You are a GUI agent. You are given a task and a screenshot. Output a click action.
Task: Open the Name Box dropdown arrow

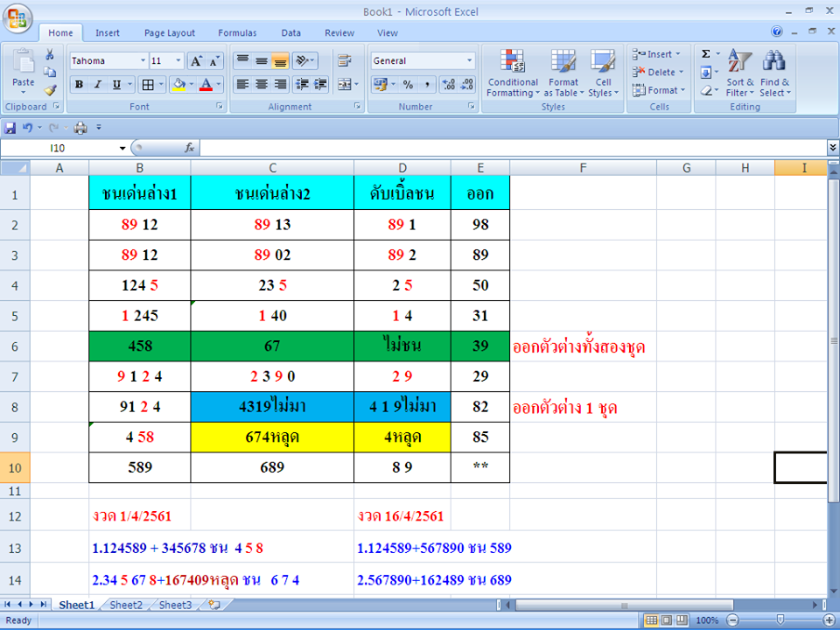coord(122,149)
